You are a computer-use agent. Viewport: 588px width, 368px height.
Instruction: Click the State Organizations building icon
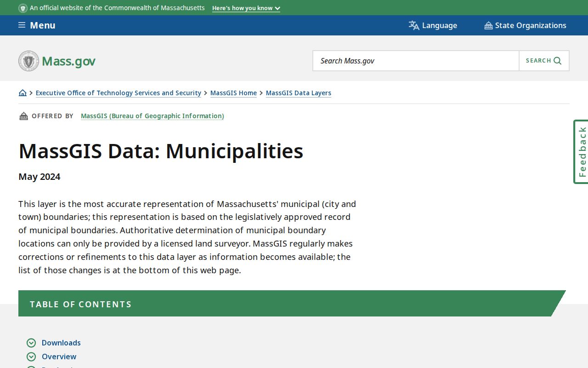point(488,25)
